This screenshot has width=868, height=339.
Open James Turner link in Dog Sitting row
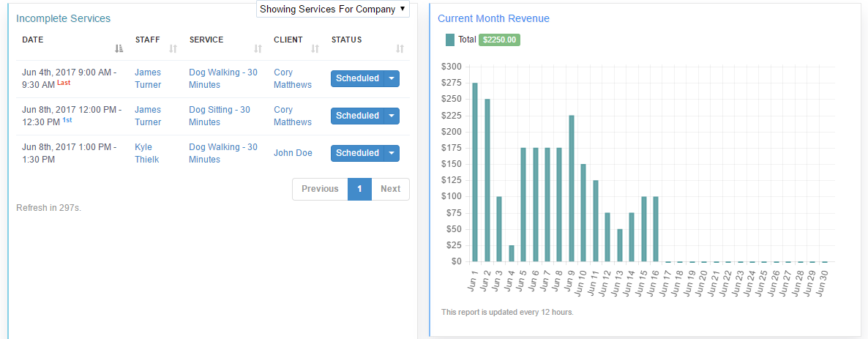[148, 116]
